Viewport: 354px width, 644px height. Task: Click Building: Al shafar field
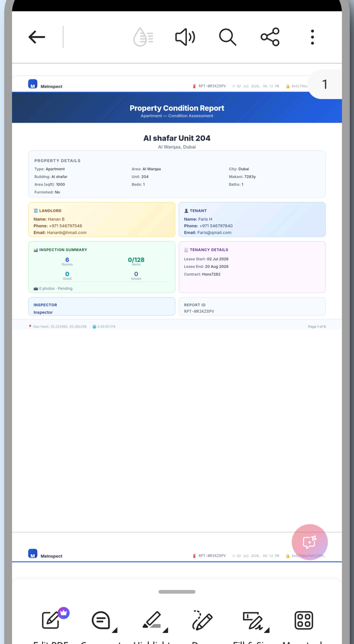(x=51, y=177)
